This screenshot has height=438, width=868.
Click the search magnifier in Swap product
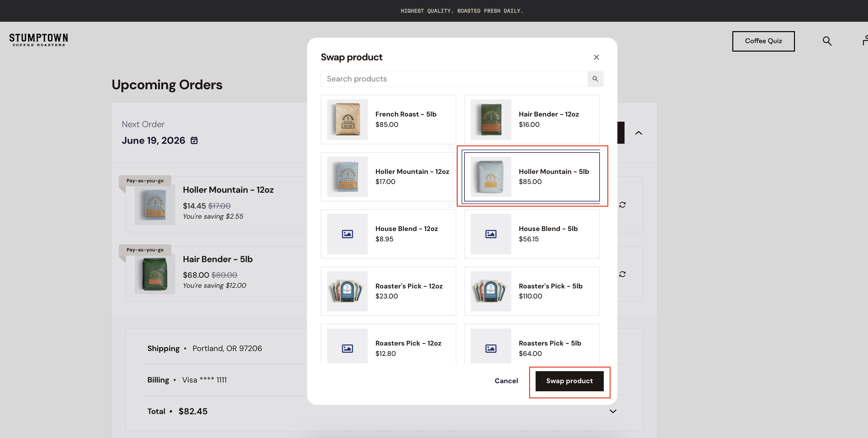[x=595, y=79]
